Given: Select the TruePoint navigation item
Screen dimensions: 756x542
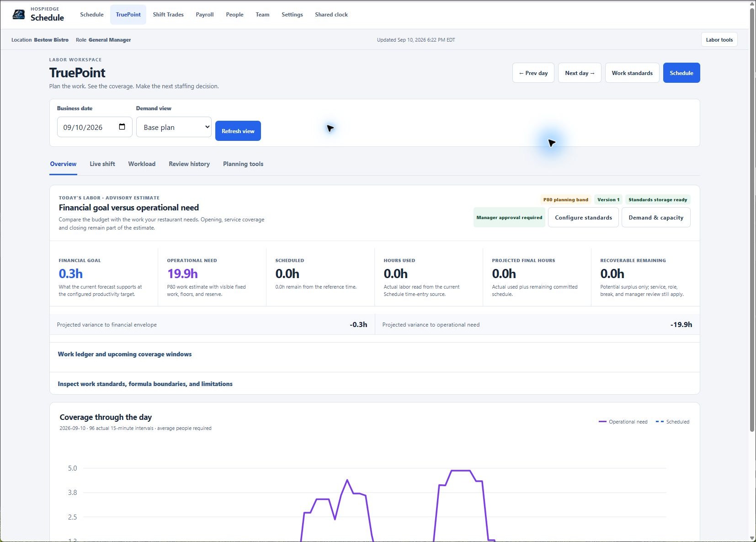Looking at the screenshot, I should coord(128,15).
